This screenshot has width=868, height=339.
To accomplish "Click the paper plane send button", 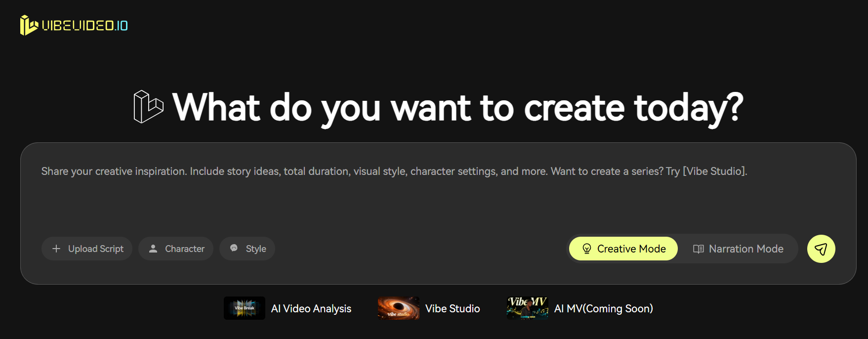I will point(821,249).
